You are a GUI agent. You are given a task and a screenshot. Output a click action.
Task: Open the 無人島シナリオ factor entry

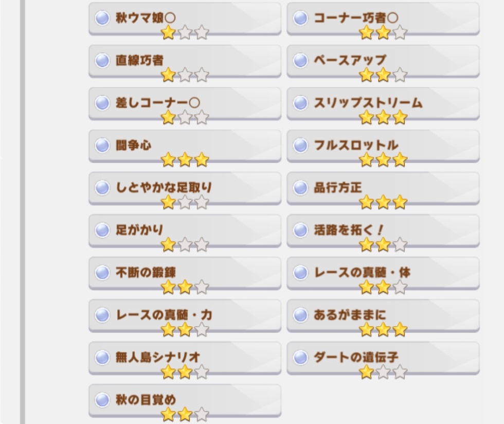pyautogui.click(x=185, y=358)
